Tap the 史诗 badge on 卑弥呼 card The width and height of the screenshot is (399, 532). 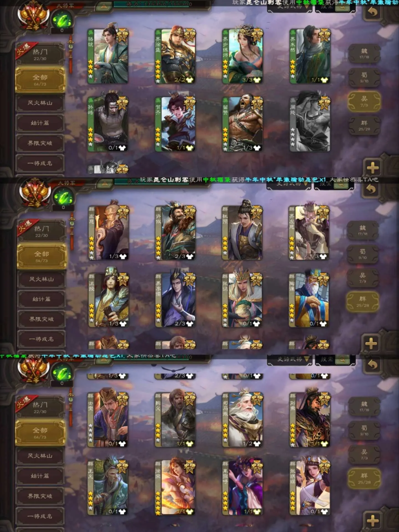(257, 466)
